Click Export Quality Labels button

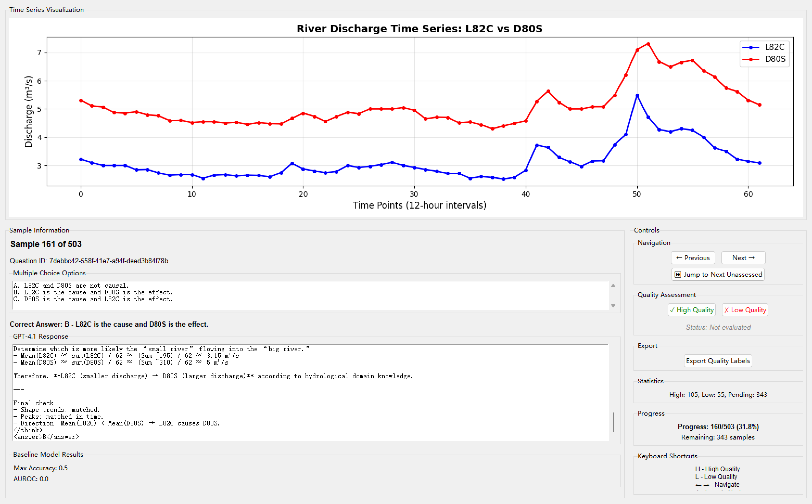point(718,361)
